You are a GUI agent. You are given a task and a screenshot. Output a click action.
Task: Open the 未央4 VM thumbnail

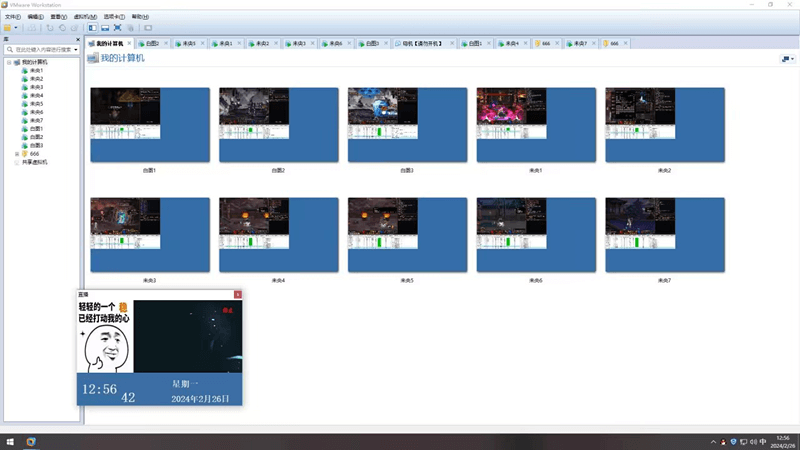coord(279,235)
